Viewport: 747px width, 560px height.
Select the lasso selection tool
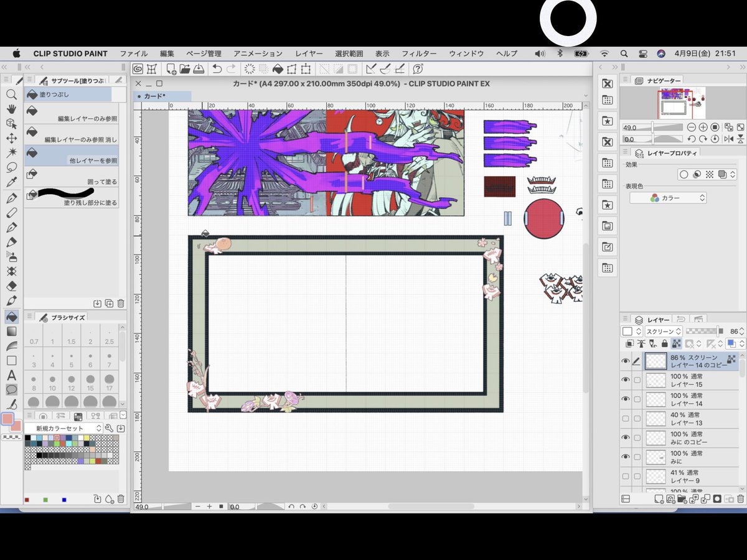[11, 167]
